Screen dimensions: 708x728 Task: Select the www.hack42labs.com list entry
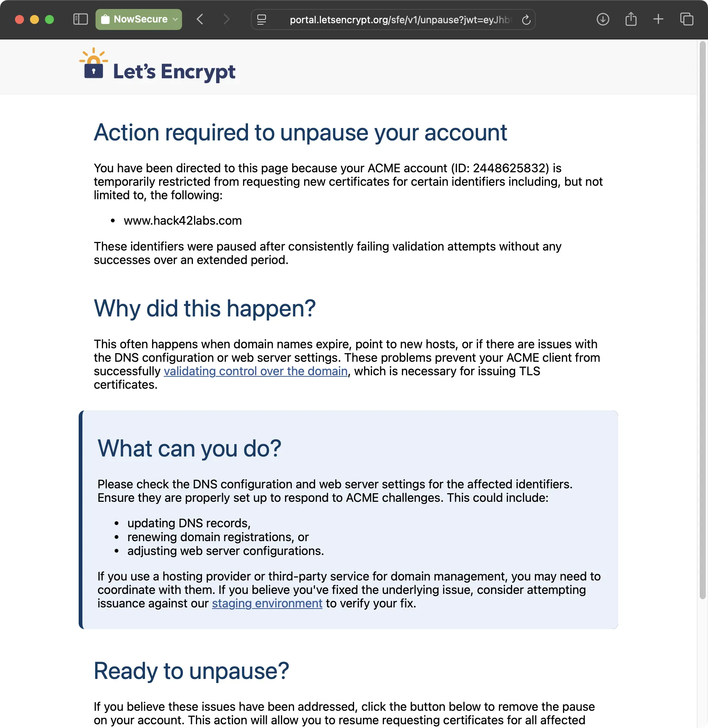tap(182, 221)
